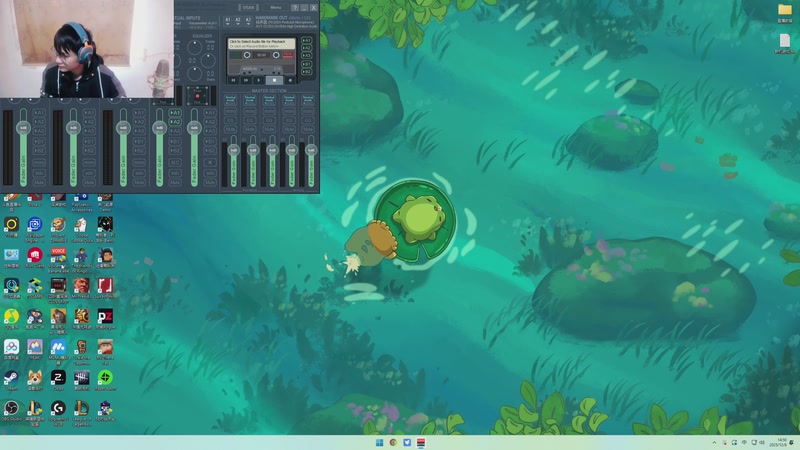This screenshot has width=800, height=450.
Task: Open the A1 hardware out device dropdown
Action: 228,21
